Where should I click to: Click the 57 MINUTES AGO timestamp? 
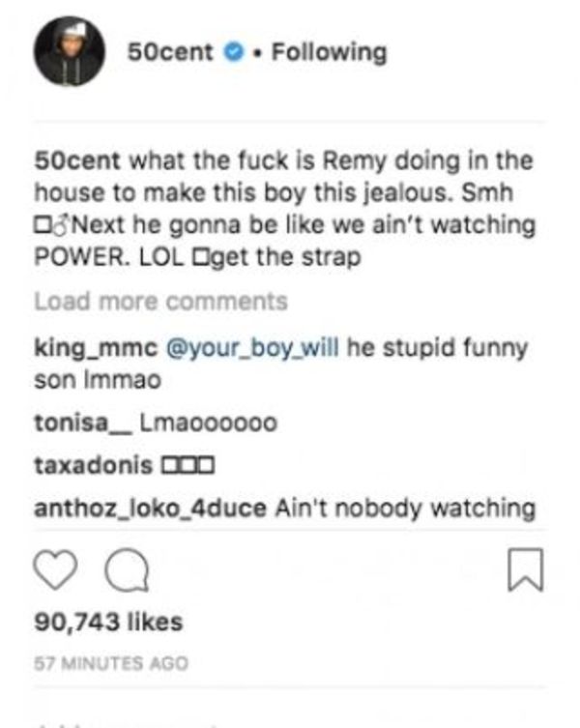click(x=111, y=663)
